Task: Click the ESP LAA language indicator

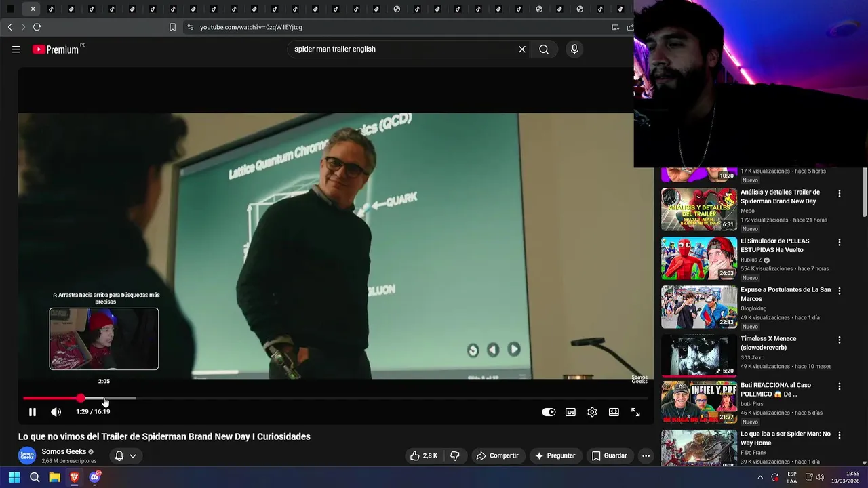Action: pos(792,477)
